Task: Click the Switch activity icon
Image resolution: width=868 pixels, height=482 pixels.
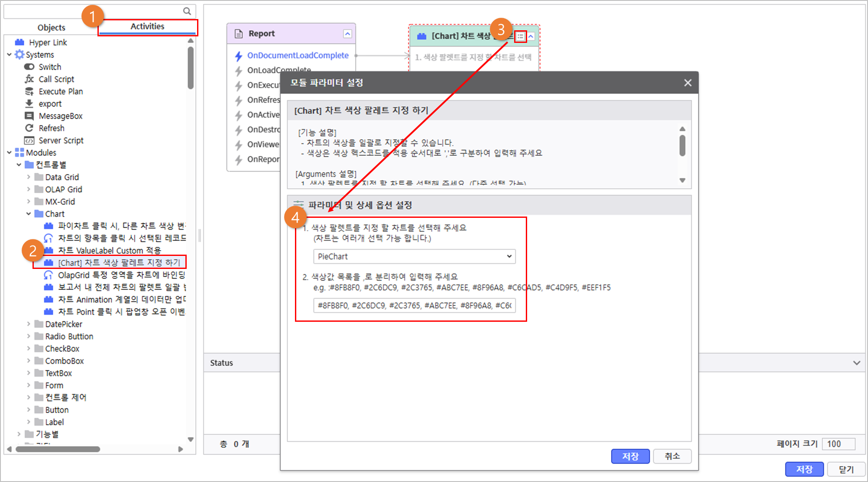Action: tap(29, 67)
